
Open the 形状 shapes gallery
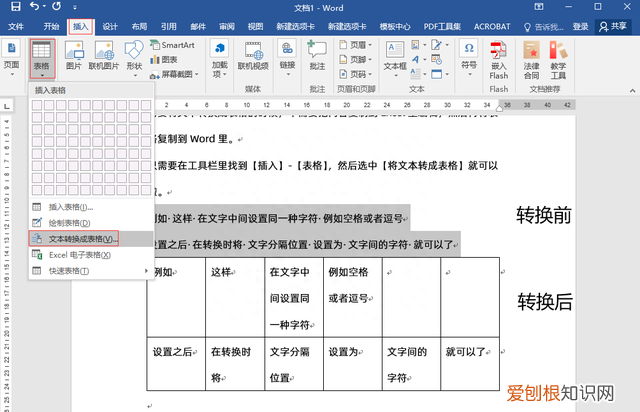[134, 58]
